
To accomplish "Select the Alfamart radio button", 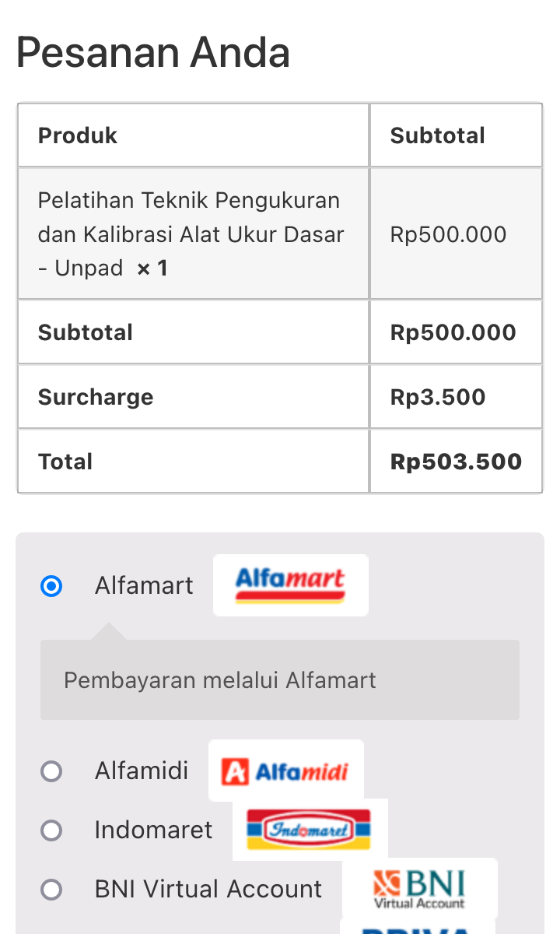I will pyautogui.click(x=51, y=585).
